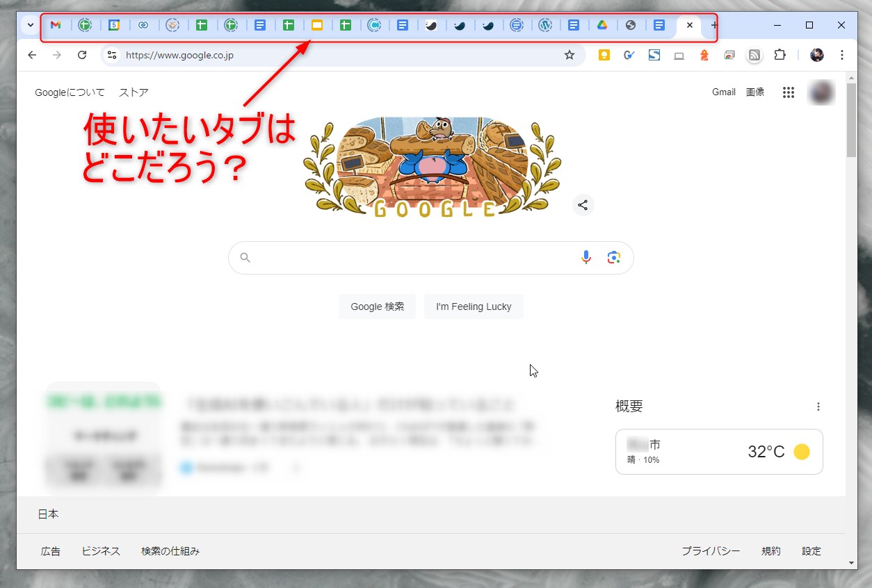The width and height of the screenshot is (872, 588).
Task: Switch to the Gmail tab
Action: 56,25
